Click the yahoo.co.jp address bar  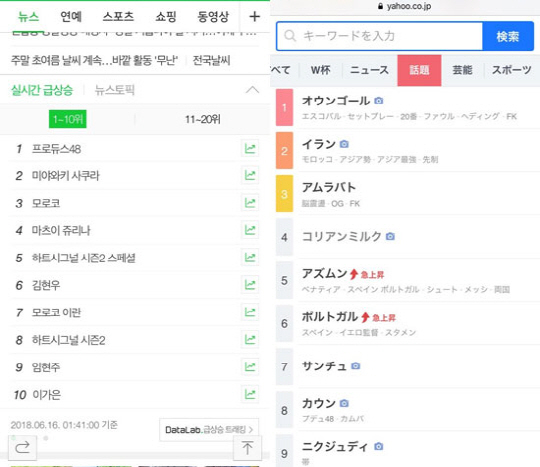(405, 7)
